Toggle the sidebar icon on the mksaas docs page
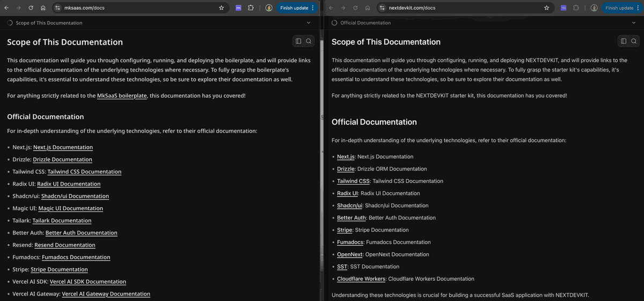This screenshot has height=301, width=644. coord(298,41)
